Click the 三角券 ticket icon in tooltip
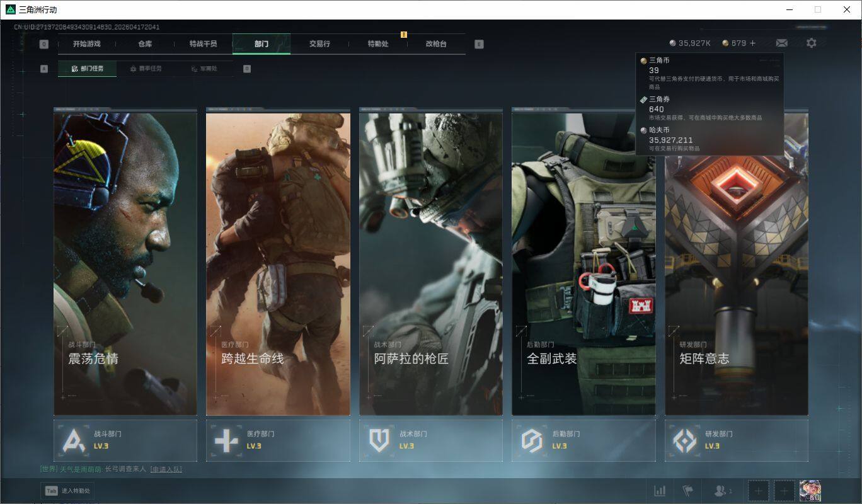862x504 pixels. [x=643, y=100]
